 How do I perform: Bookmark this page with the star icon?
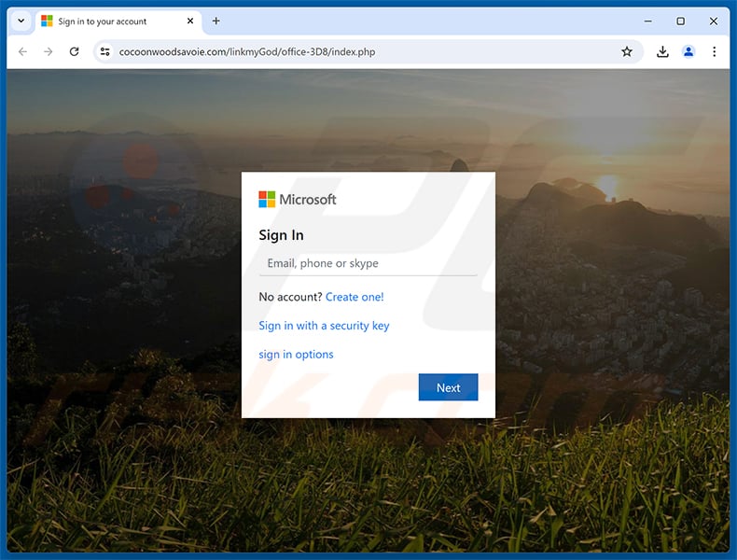pyautogui.click(x=627, y=51)
